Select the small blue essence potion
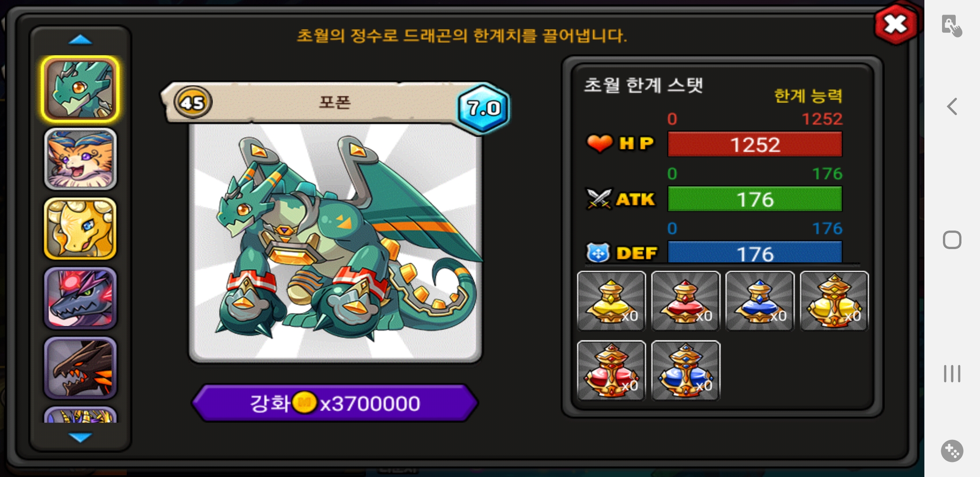Viewport: 980px width, 477px height. pos(760,301)
